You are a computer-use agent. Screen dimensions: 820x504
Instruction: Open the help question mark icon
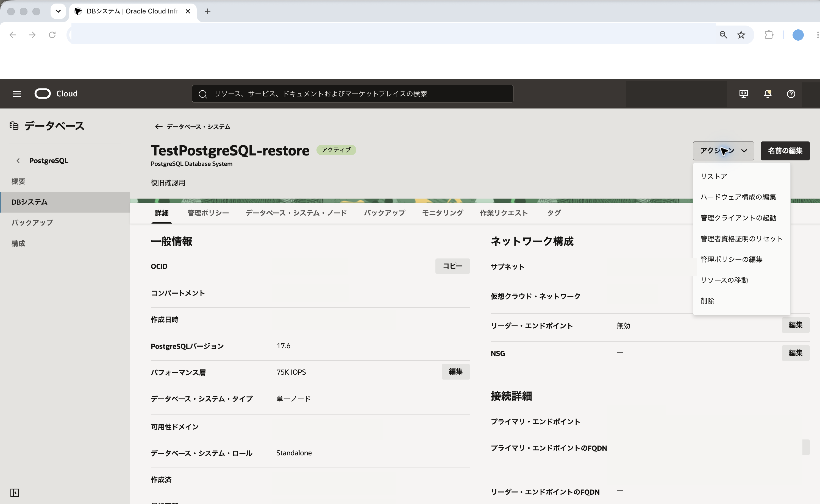(791, 94)
